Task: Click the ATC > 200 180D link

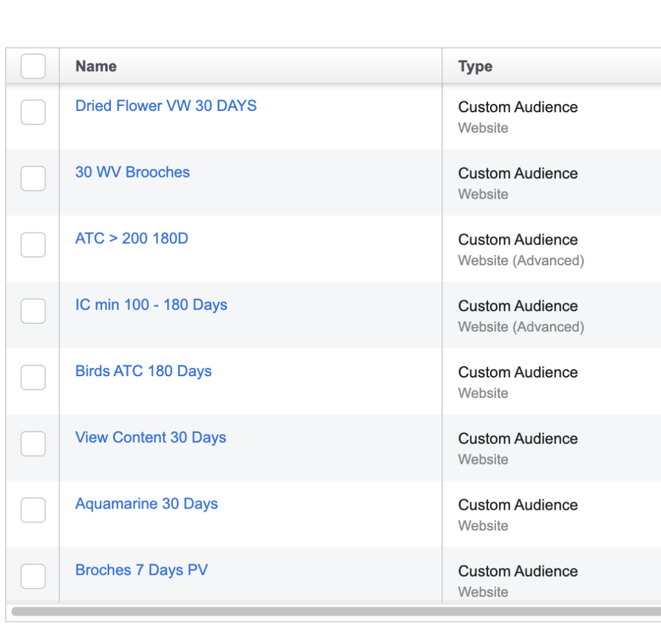Action: point(132,239)
